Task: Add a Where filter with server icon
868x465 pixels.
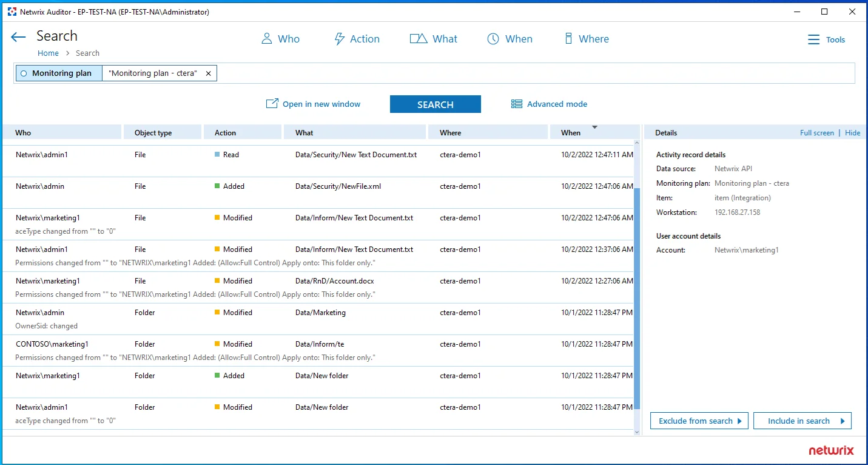Action: point(587,39)
